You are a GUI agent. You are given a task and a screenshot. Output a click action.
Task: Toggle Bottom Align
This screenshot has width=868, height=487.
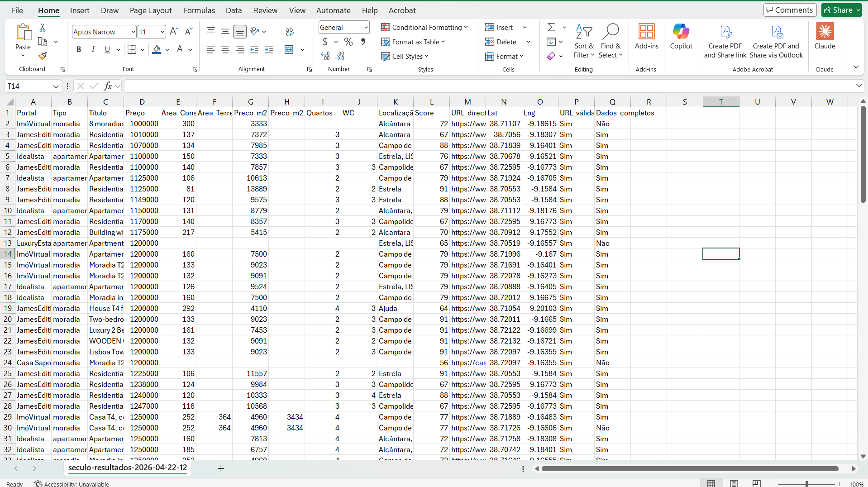click(240, 31)
